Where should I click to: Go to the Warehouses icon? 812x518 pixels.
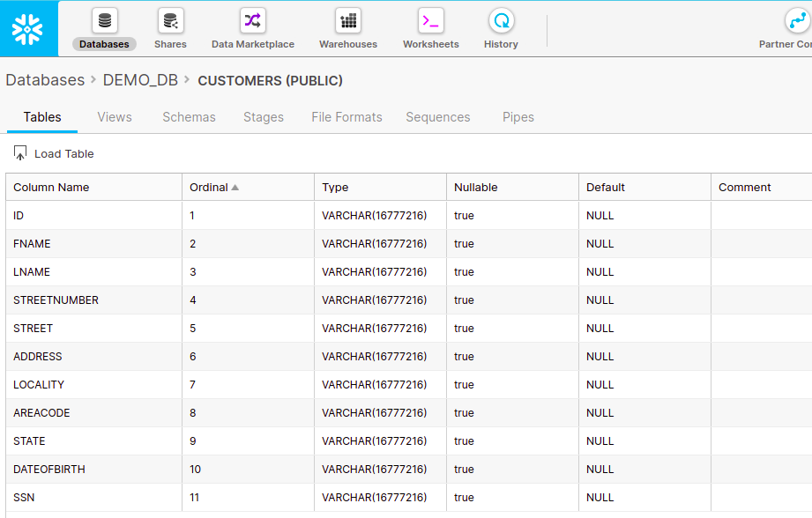[x=348, y=21]
